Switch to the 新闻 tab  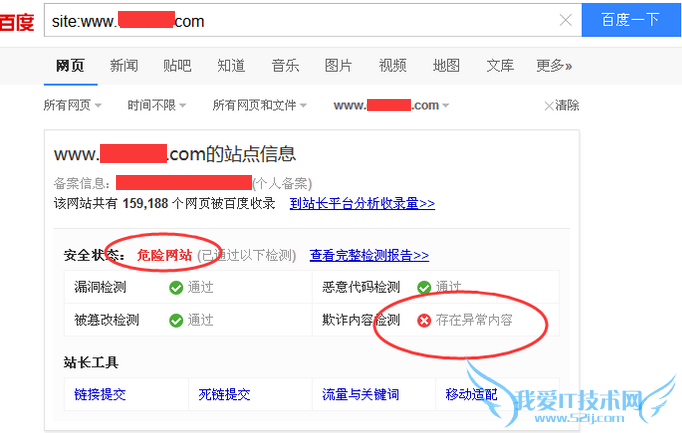pyautogui.click(x=124, y=66)
